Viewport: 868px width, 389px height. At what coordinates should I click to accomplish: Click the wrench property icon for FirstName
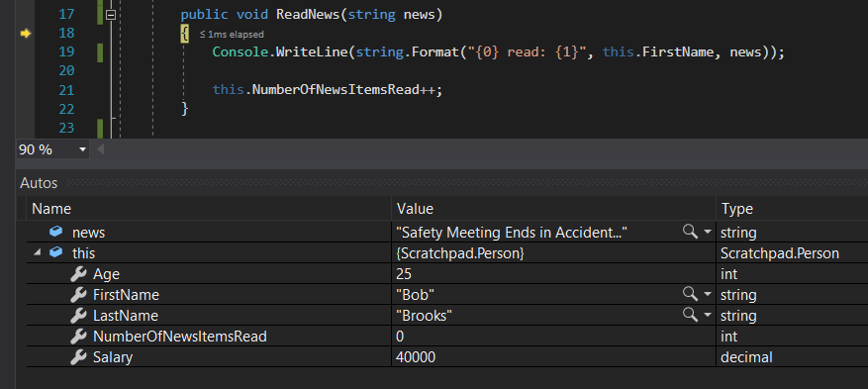78,294
